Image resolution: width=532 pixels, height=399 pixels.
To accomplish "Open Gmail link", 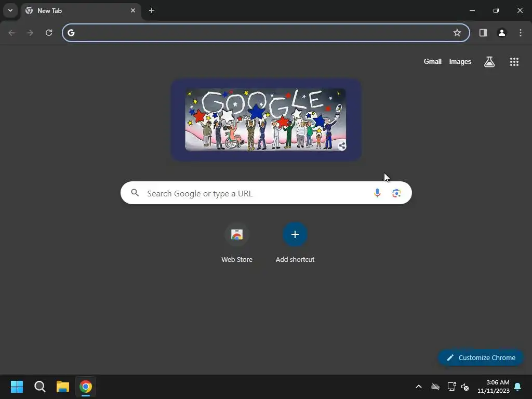I will click(433, 61).
